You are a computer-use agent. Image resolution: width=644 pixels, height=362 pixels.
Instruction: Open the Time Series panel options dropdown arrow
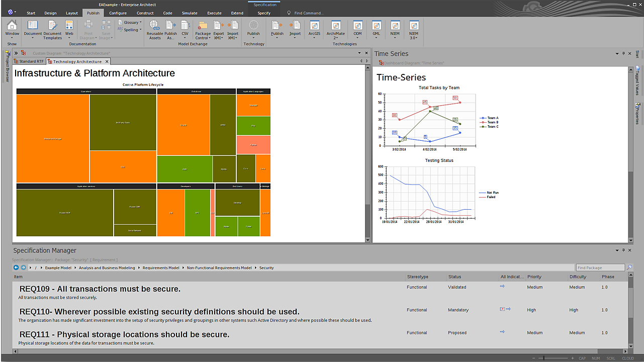tap(617, 53)
